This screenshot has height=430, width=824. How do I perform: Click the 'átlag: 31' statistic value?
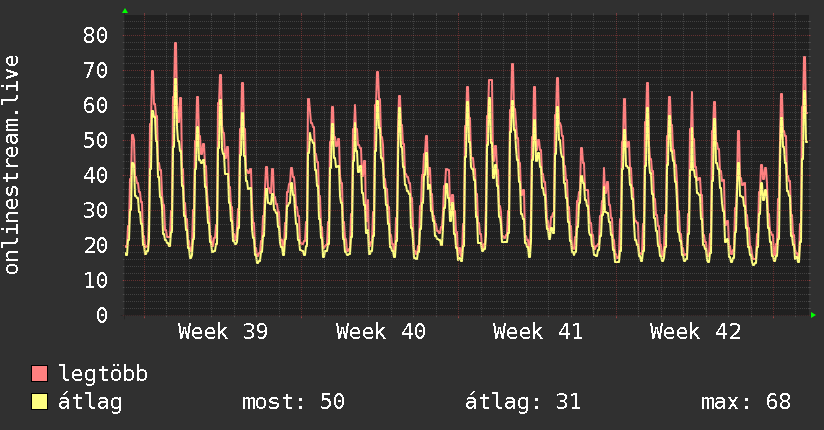tap(523, 402)
